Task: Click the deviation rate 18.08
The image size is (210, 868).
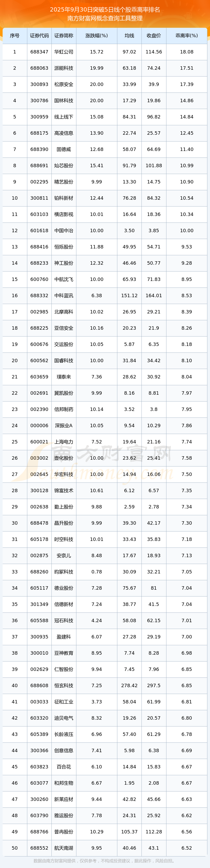Action: point(187,52)
